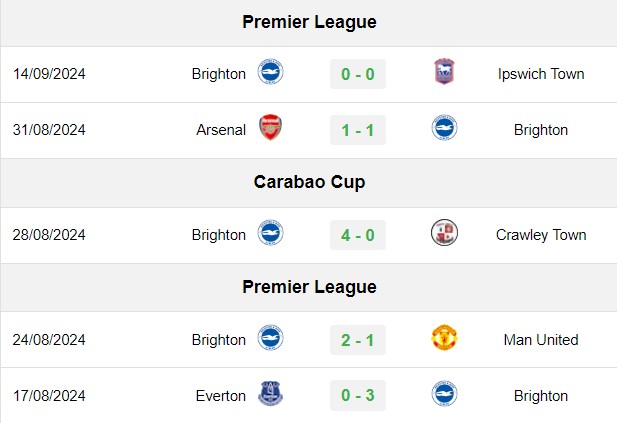Select the top Premier League header
This screenshot has height=423, width=617.
(x=309, y=22)
